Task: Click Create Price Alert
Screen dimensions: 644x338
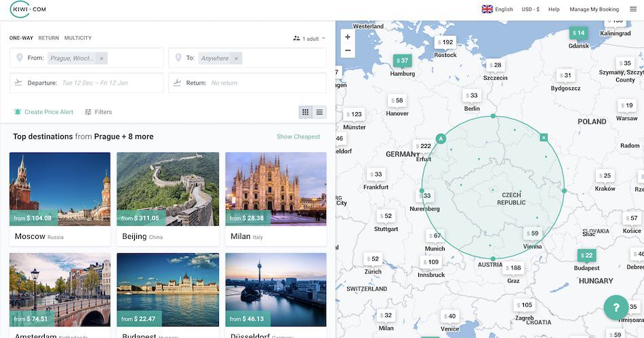Action: click(x=43, y=112)
